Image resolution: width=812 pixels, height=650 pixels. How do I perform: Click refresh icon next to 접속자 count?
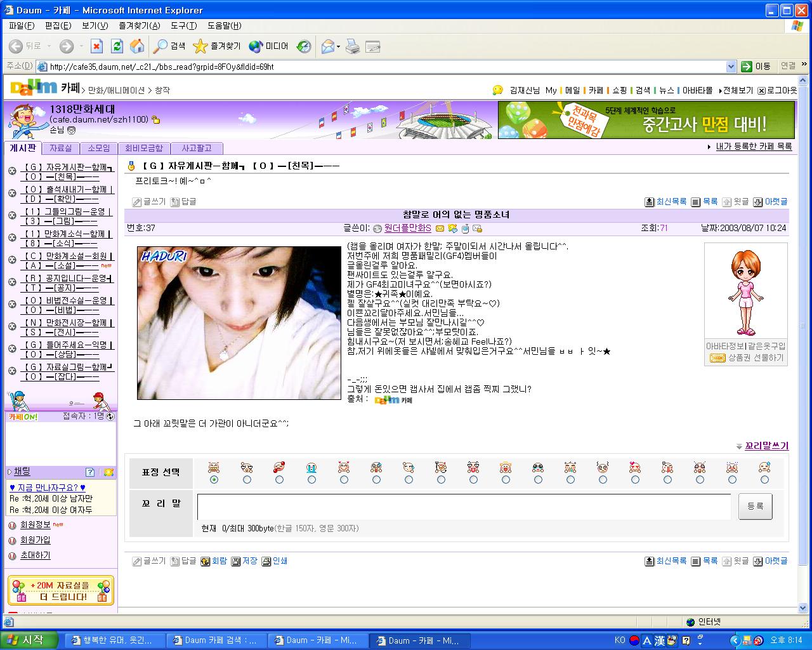[110, 416]
